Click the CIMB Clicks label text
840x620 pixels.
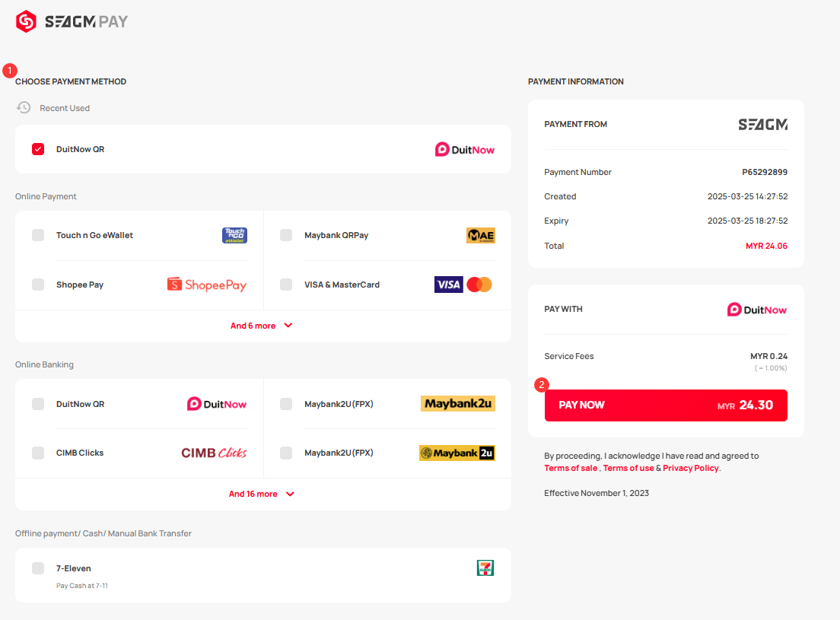pyautogui.click(x=80, y=453)
